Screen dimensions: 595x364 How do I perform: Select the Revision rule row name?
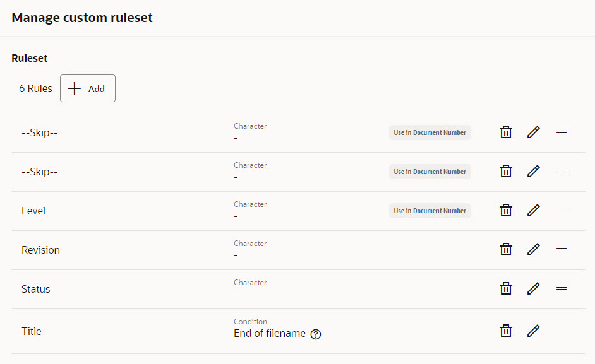click(x=40, y=250)
